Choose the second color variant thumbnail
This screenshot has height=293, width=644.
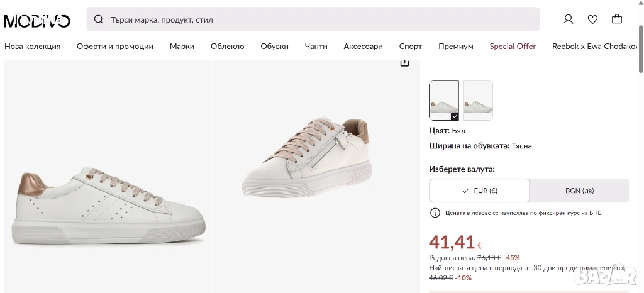tap(478, 101)
